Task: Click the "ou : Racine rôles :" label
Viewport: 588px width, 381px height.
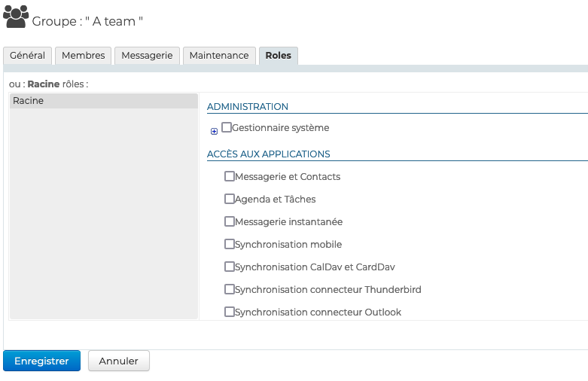Action: (x=49, y=84)
